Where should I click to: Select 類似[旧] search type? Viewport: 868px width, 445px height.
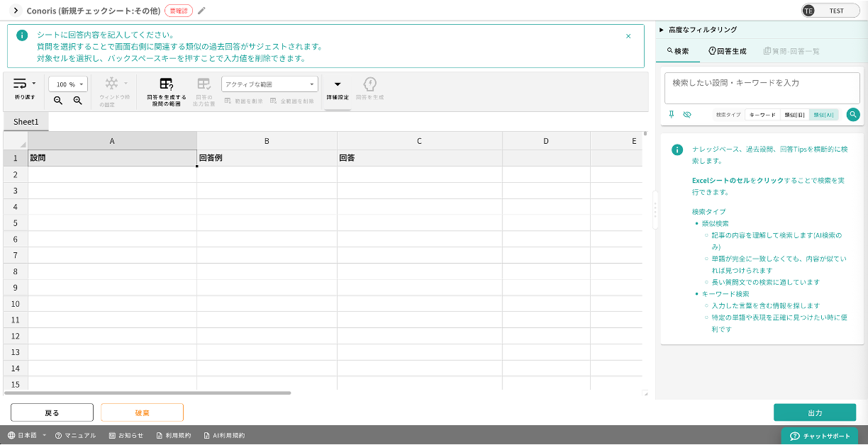[x=794, y=115]
